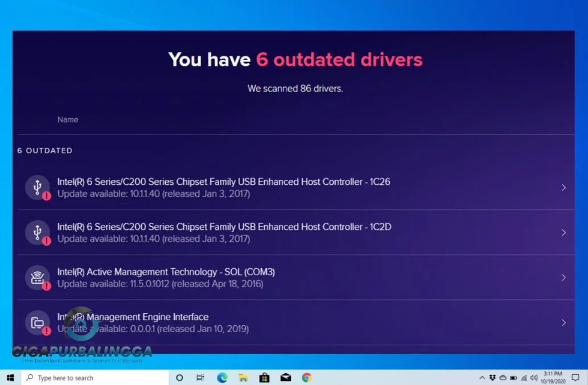588x385 pixels.
Task: Open the Windows Start menu
Action: [10, 378]
